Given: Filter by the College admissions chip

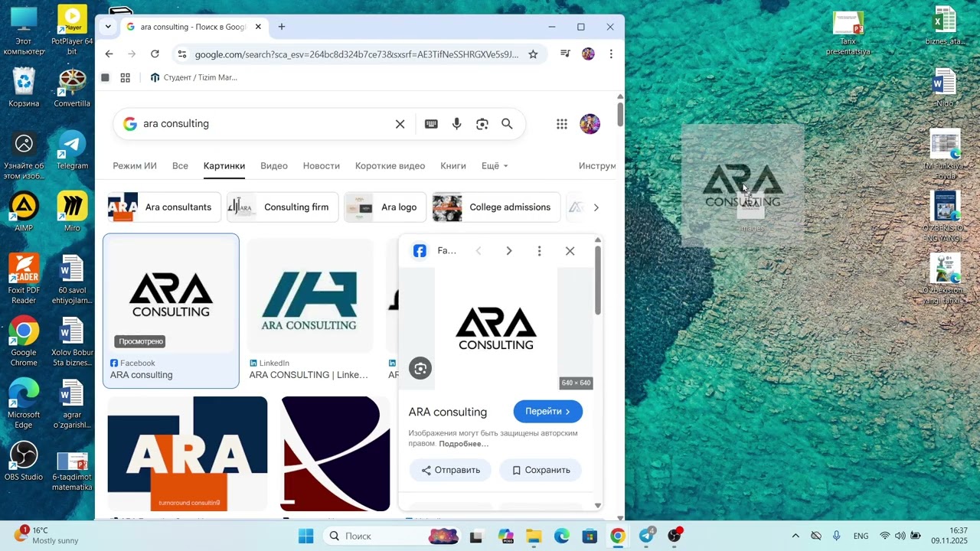Looking at the screenshot, I should [x=496, y=207].
